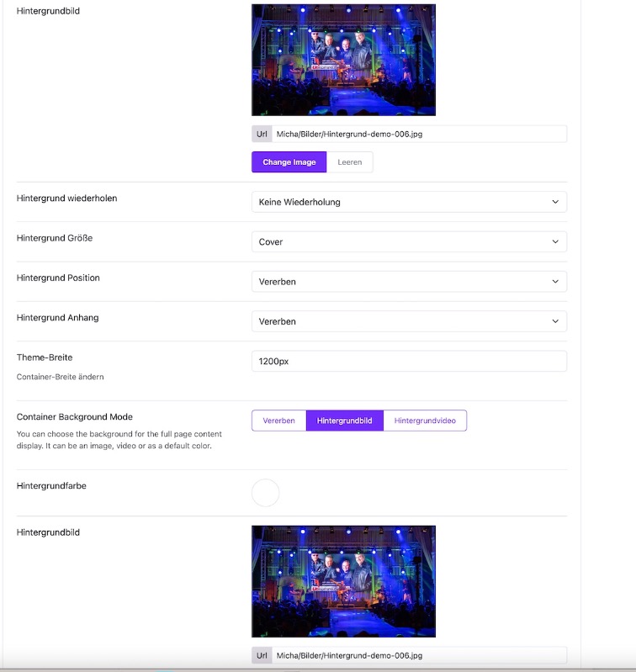
Task: Click the chevron of Hintergrund Anhang select
Action: click(x=555, y=321)
